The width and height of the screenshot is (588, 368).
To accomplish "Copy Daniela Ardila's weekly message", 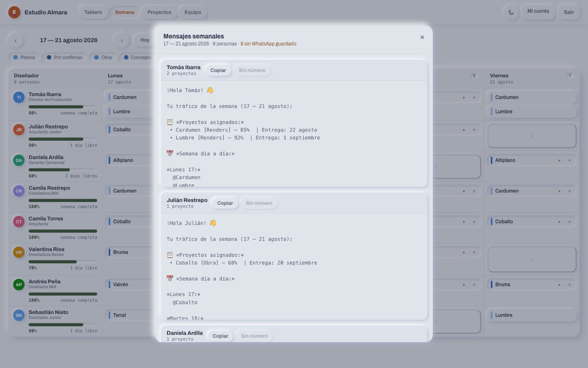I will click(220, 336).
